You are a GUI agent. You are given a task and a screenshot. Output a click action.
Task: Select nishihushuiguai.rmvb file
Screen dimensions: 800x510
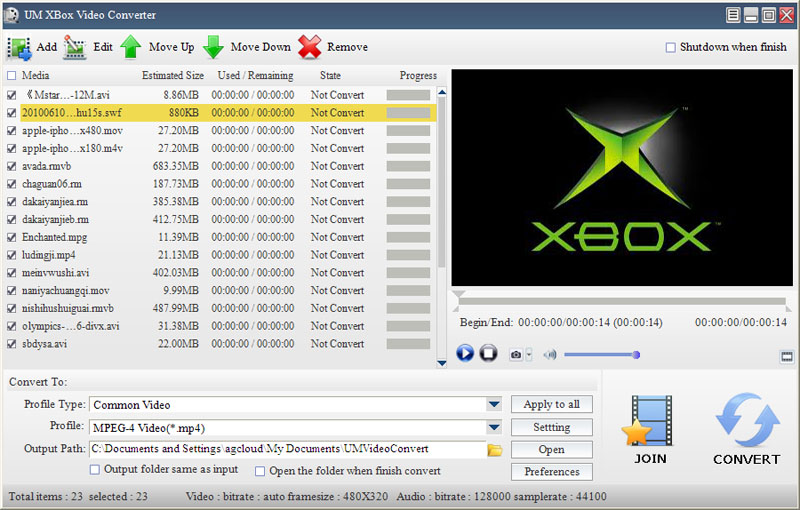pyautogui.click(x=228, y=309)
